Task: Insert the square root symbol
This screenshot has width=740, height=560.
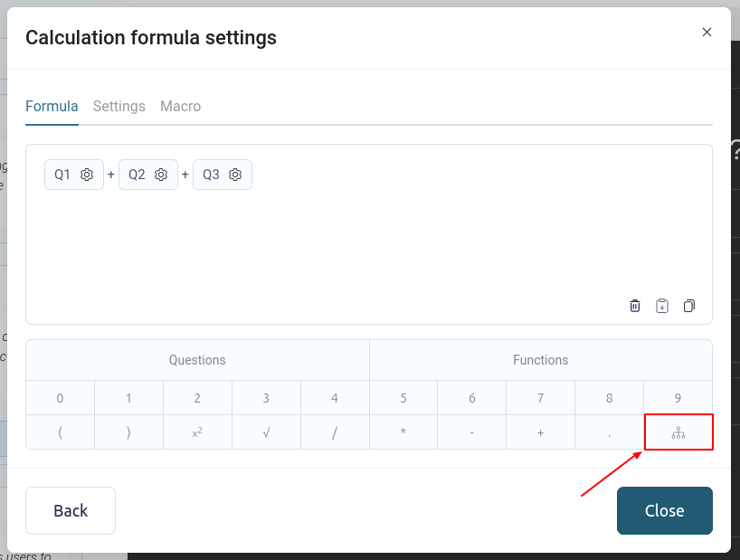Action: coord(266,432)
